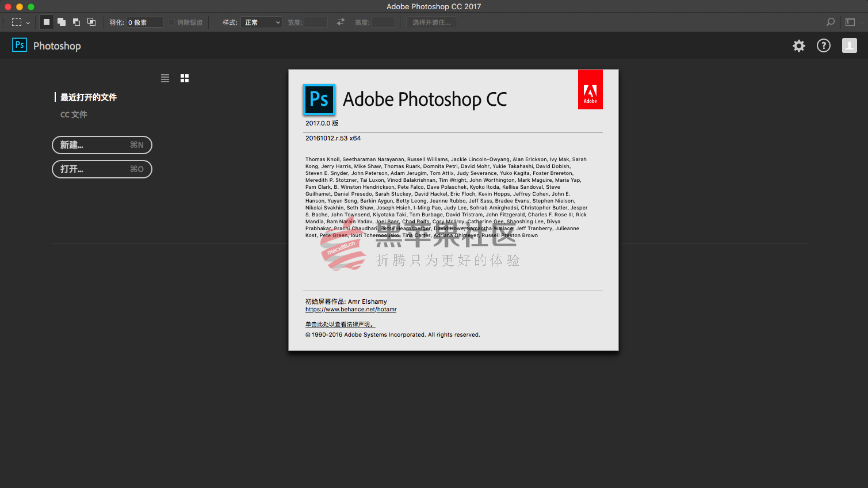Click the New (新建...) button
Screen dimensions: 868x488
point(102,145)
